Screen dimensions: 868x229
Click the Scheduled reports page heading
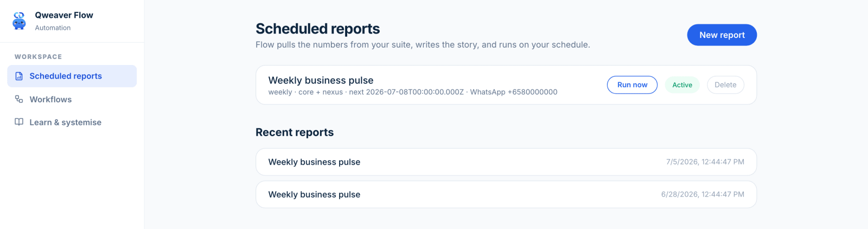click(317, 29)
